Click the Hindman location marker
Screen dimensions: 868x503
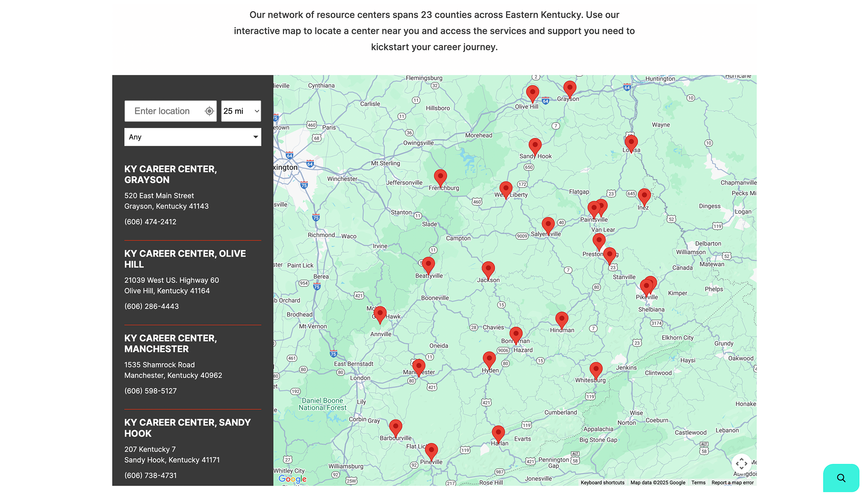[x=562, y=321]
